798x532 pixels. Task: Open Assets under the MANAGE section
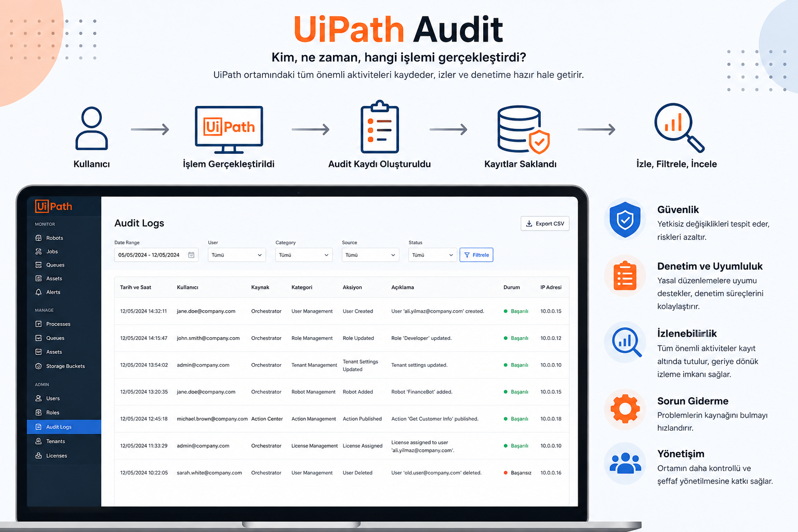click(54, 352)
